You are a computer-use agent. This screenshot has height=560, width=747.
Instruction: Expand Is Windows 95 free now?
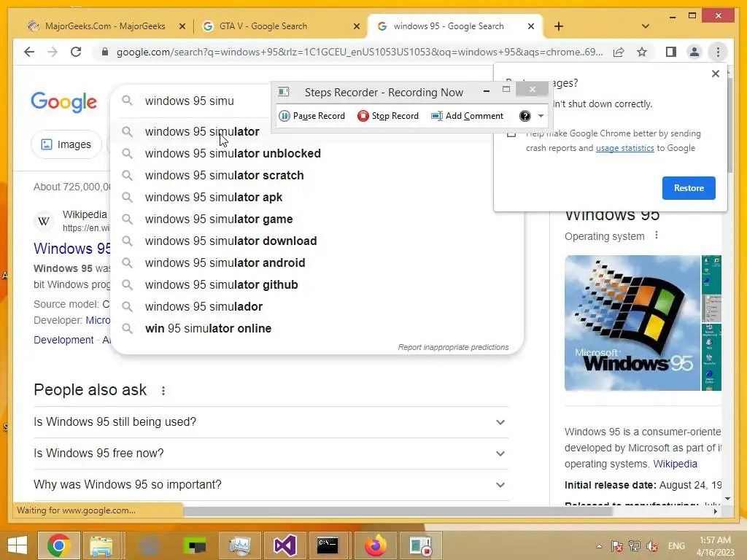[271, 454]
